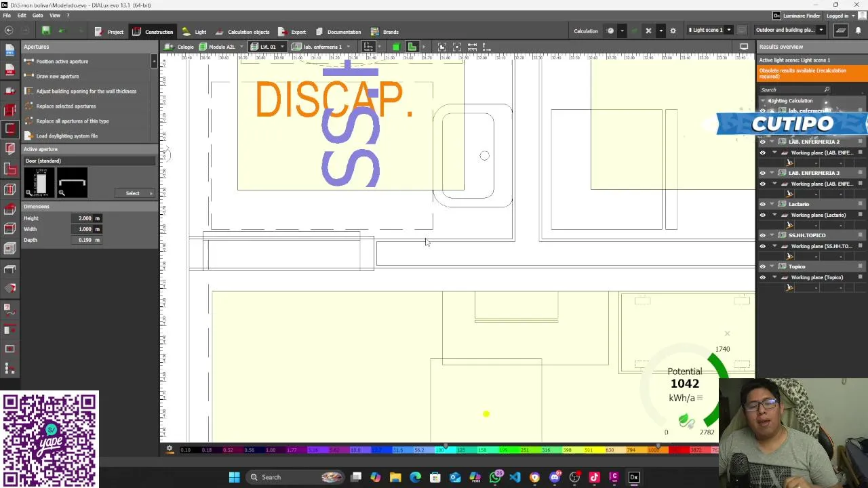This screenshot has width=868, height=488.
Task: Select Position active aperture tool
Action: click(62, 62)
